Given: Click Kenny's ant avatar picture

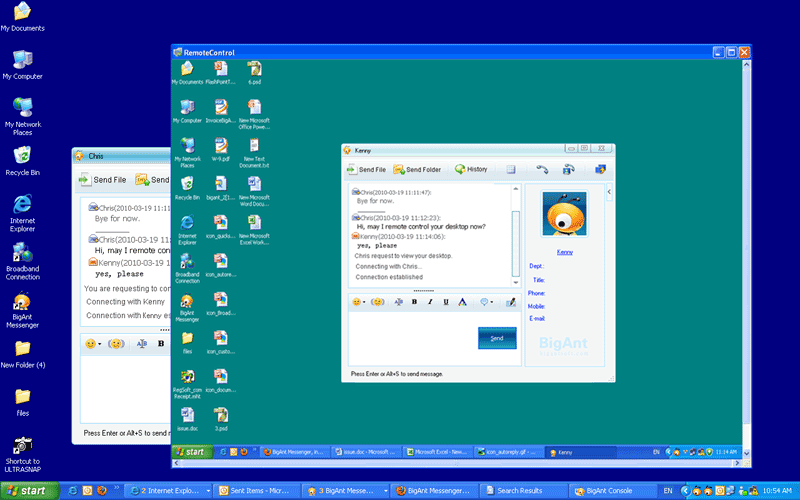Looking at the screenshot, I should [564, 213].
